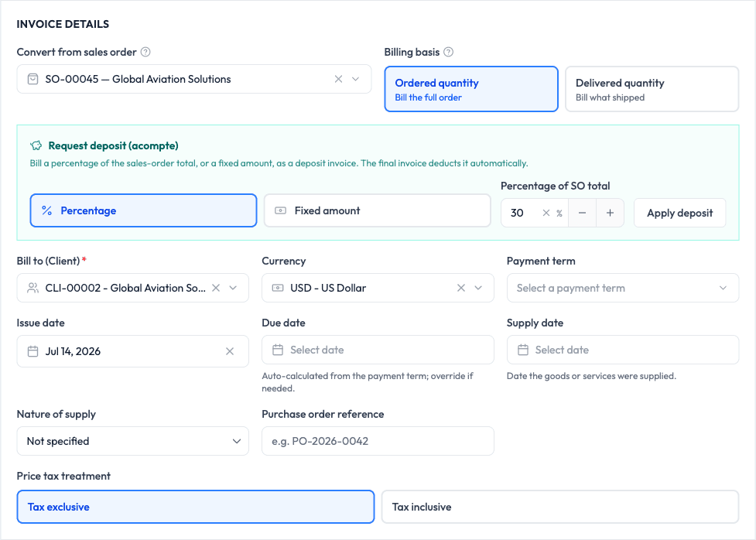Viewport: 756px width, 540px height.
Task: Choose Delivered quantity billing basis
Action: click(x=652, y=89)
